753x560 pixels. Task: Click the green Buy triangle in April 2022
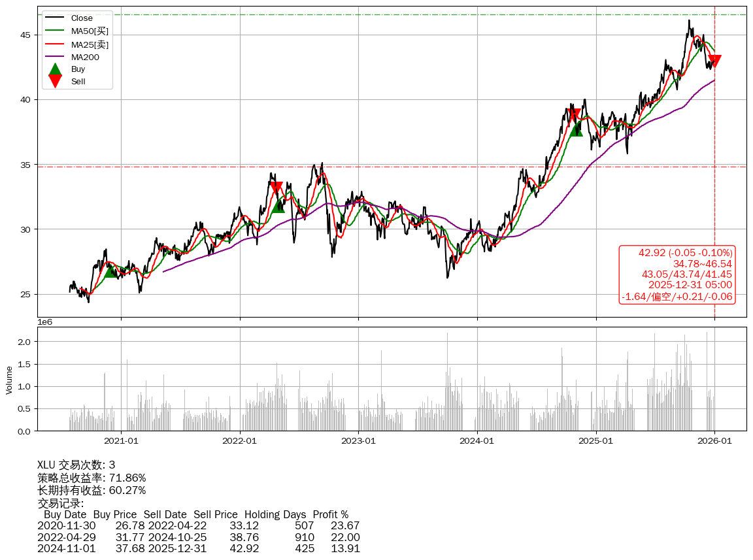pyautogui.click(x=278, y=206)
